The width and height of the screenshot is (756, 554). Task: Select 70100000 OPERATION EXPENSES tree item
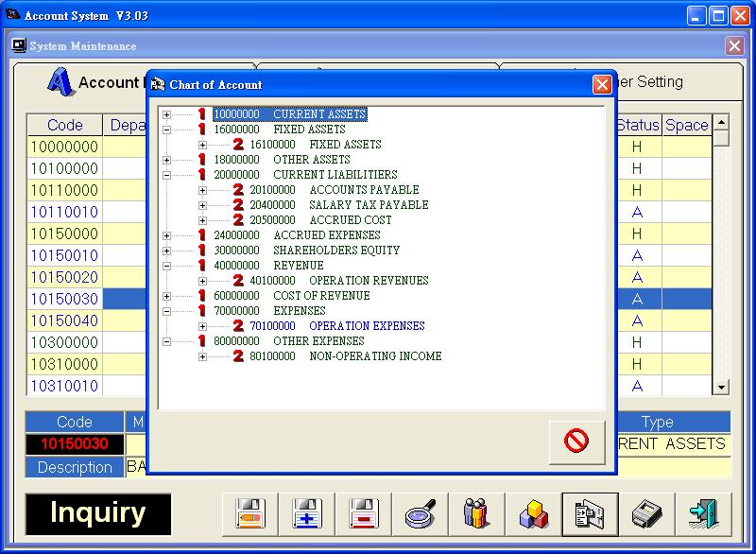pos(337,326)
